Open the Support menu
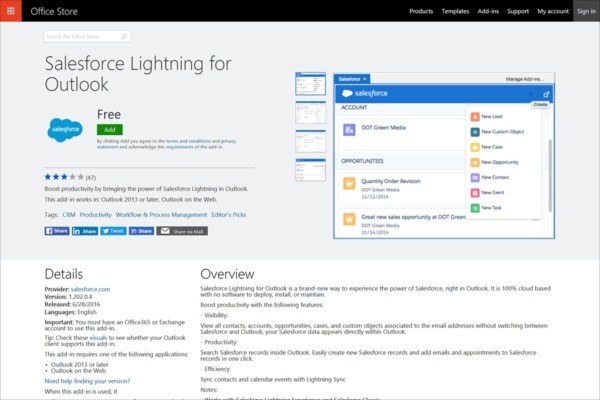 click(x=518, y=11)
